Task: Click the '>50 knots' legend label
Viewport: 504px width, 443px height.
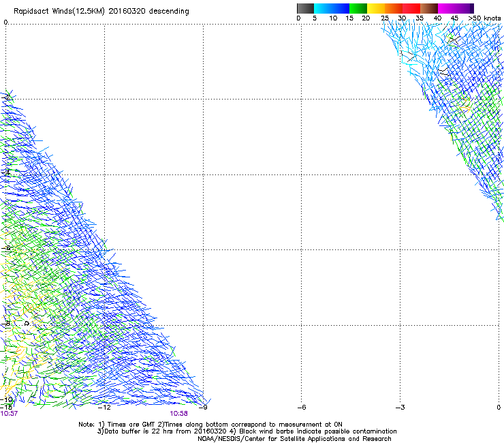Action: [x=484, y=18]
